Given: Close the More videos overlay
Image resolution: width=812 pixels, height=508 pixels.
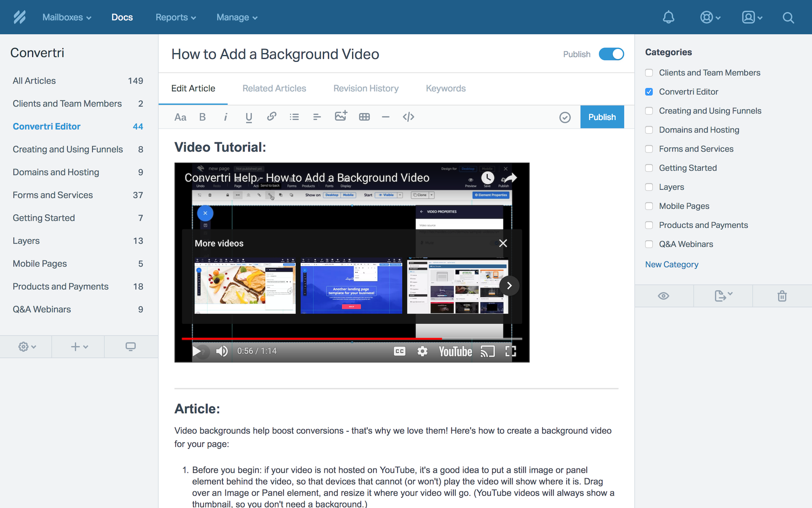Looking at the screenshot, I should pyautogui.click(x=503, y=243).
